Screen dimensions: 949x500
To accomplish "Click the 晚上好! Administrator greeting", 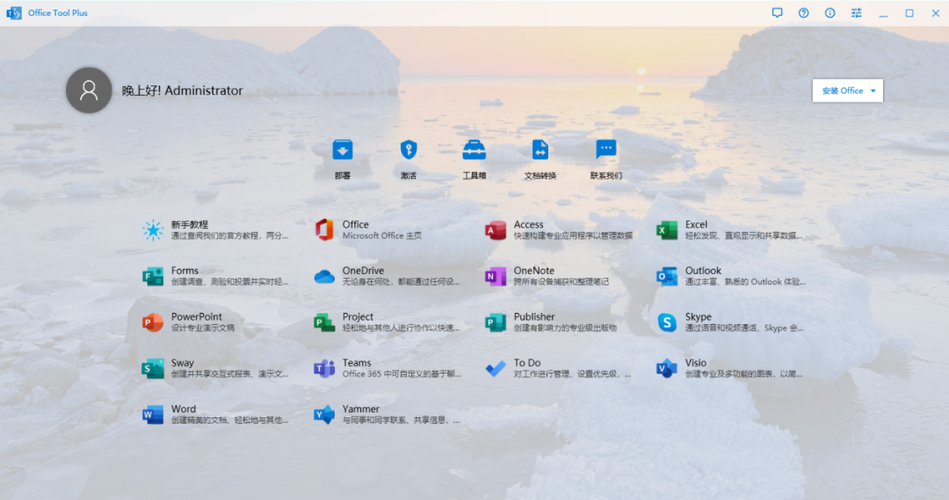I will (x=182, y=90).
